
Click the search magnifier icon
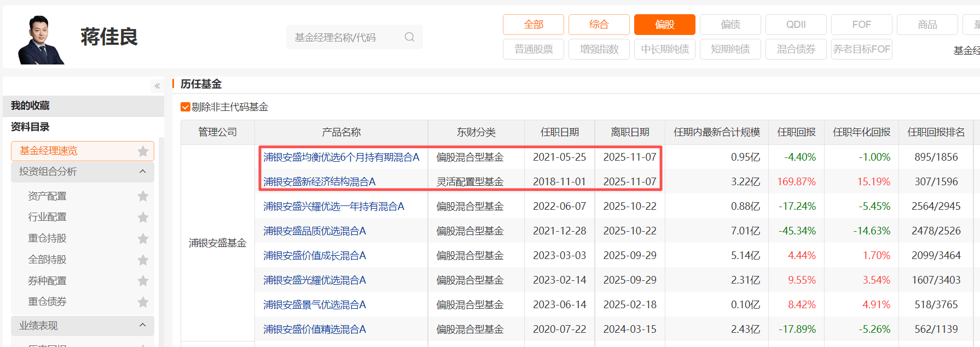point(409,37)
